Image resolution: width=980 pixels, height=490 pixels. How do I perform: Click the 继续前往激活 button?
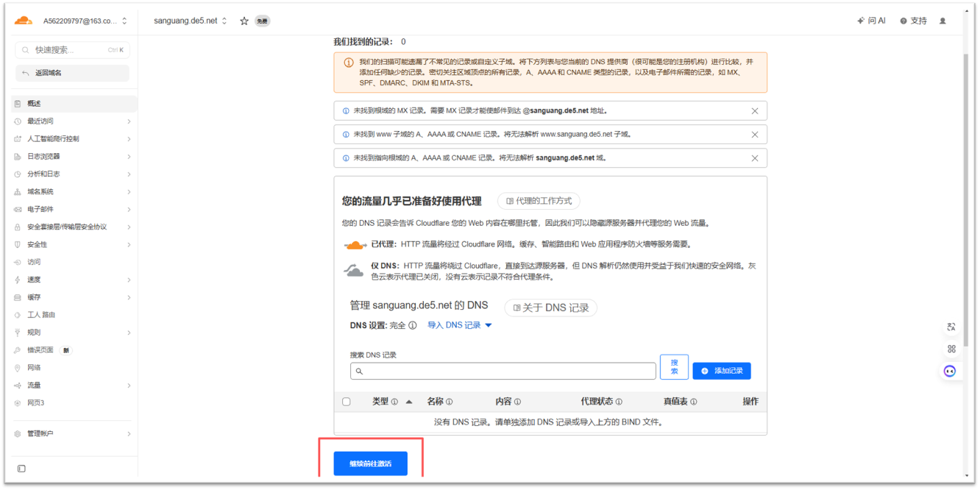pos(370,464)
